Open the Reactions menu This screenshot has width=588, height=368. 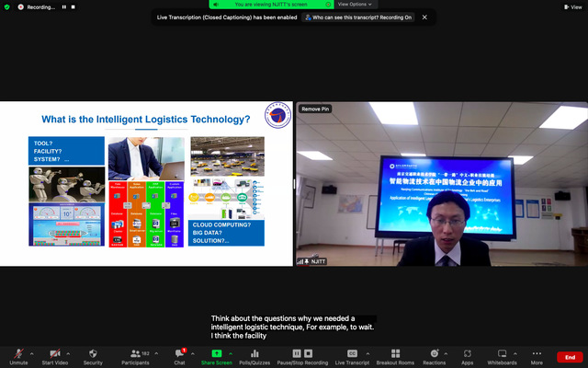[x=434, y=355]
